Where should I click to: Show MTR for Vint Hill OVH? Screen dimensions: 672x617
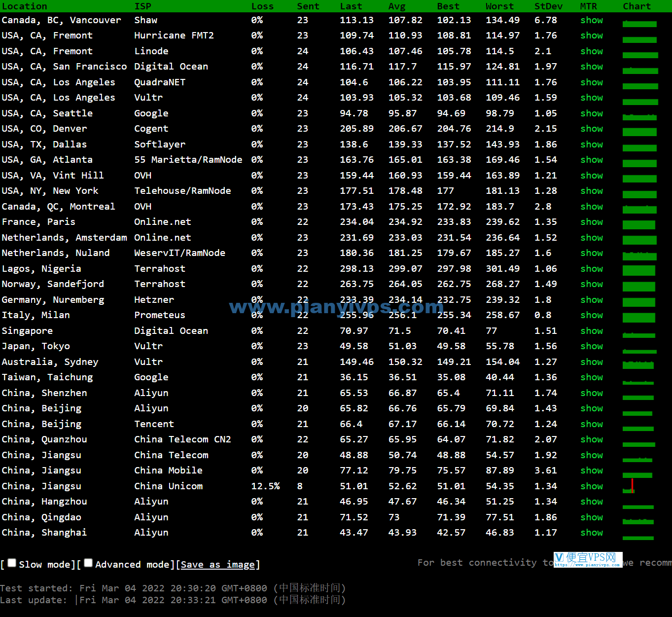(x=592, y=176)
